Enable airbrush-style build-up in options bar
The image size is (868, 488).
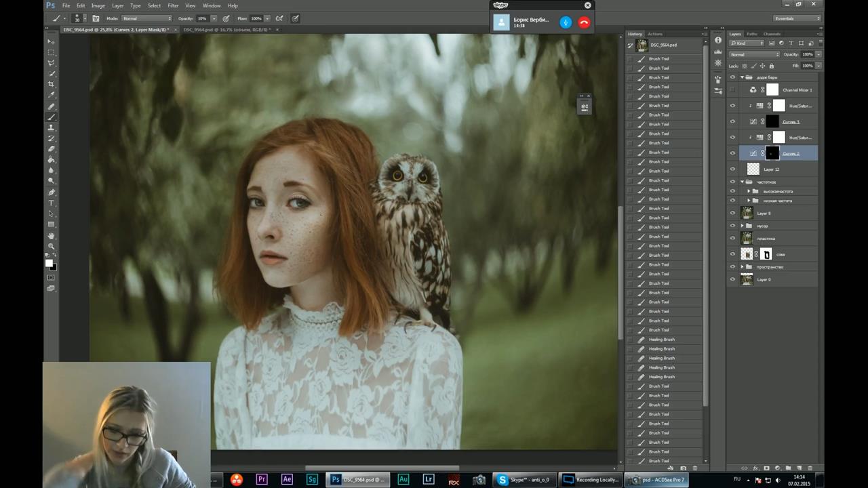pyautogui.click(x=279, y=18)
